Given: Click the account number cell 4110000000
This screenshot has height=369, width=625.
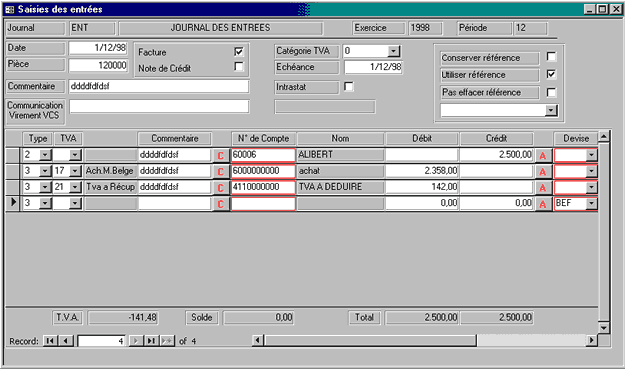Looking at the screenshot, I should [x=263, y=187].
